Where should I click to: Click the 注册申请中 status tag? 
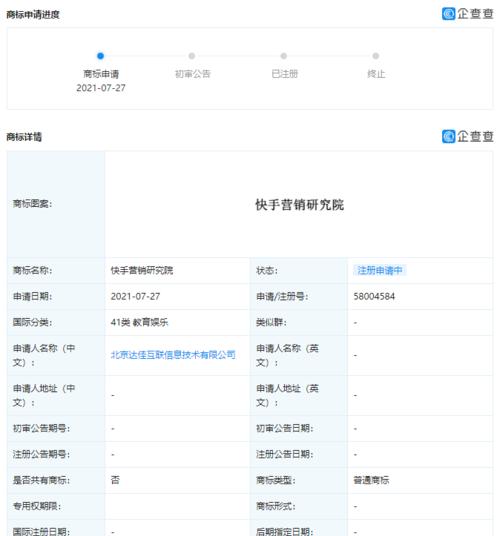tap(380, 270)
